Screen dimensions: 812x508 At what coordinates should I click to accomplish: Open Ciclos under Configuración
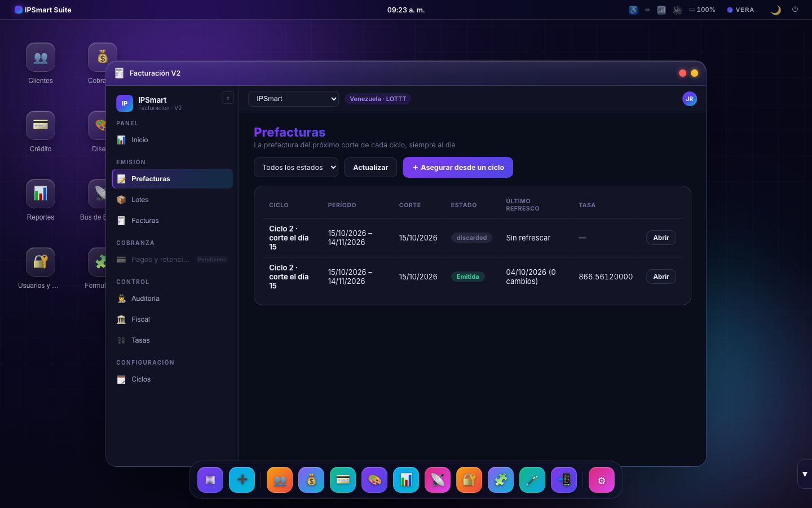point(172,379)
